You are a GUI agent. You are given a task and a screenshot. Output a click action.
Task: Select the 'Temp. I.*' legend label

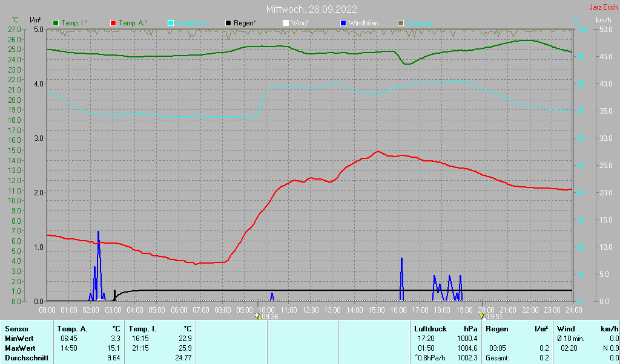coord(74,24)
